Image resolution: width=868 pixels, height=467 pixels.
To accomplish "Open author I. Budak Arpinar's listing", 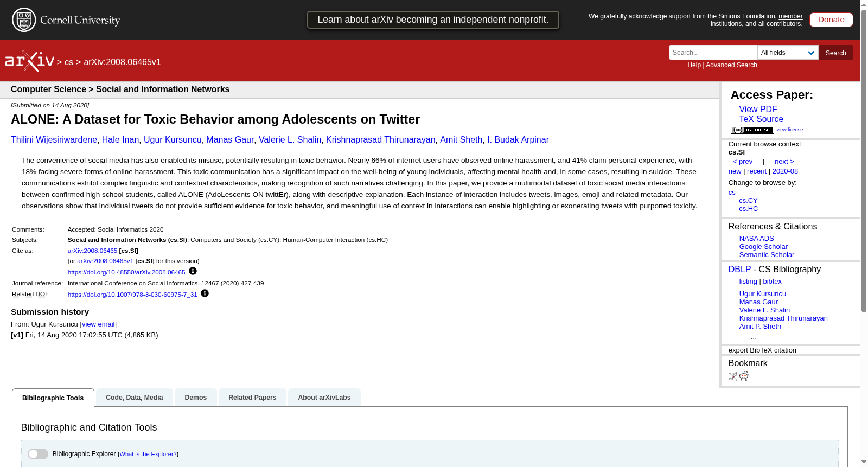I will [x=518, y=140].
